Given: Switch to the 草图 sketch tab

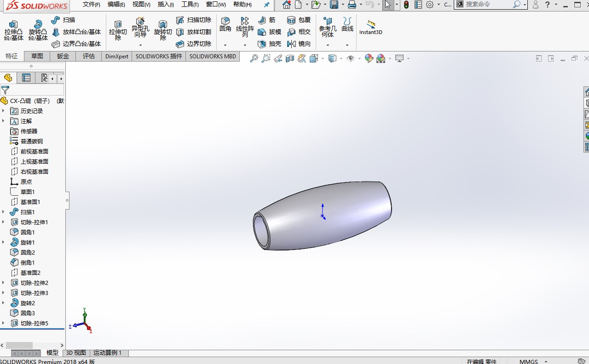Looking at the screenshot, I should pos(37,56).
